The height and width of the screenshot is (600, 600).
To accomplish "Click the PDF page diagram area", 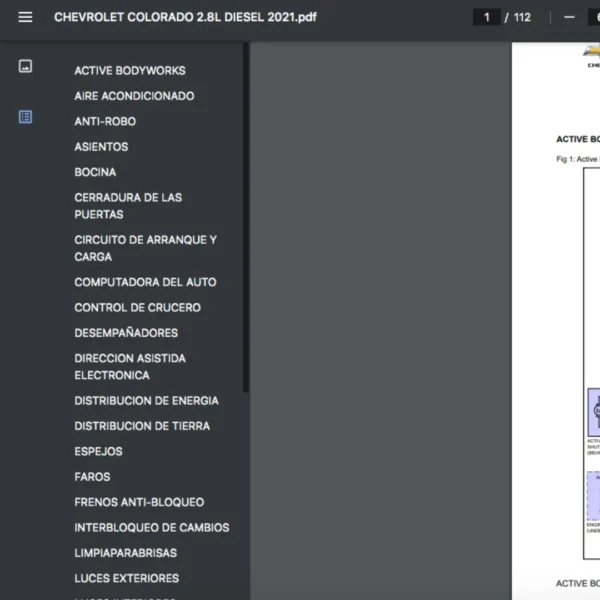I will click(590, 300).
